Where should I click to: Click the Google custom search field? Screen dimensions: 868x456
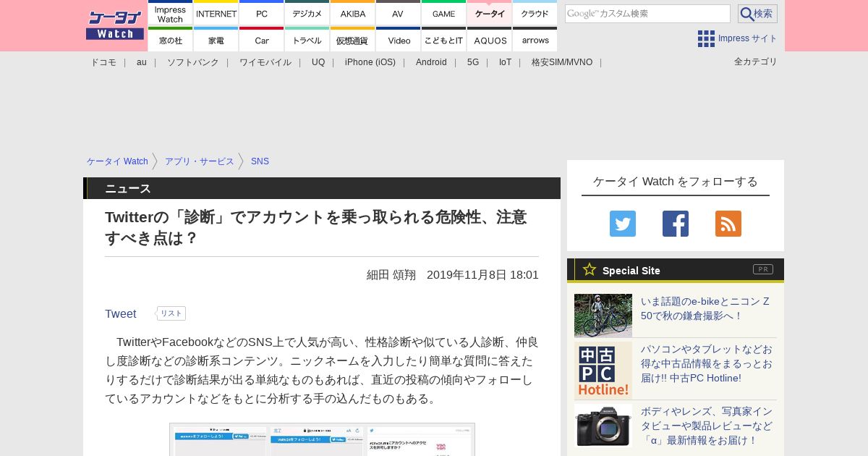647,14
